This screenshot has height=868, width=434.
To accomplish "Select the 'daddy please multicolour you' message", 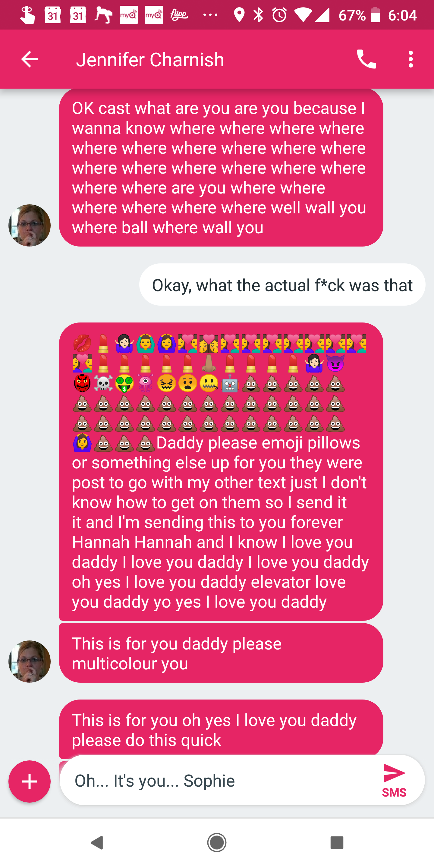I will (x=221, y=653).
